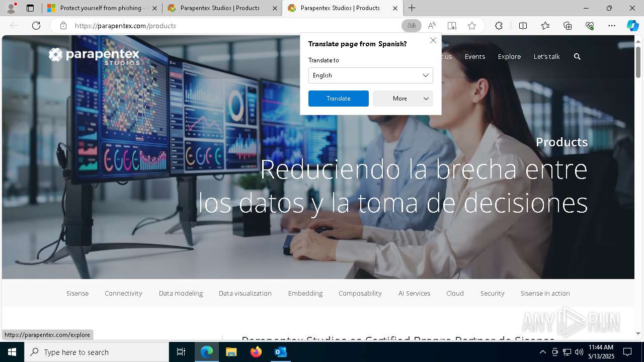The width and height of the screenshot is (644, 362).
Task: Launch Firefox from the taskbar
Action: tap(256, 352)
